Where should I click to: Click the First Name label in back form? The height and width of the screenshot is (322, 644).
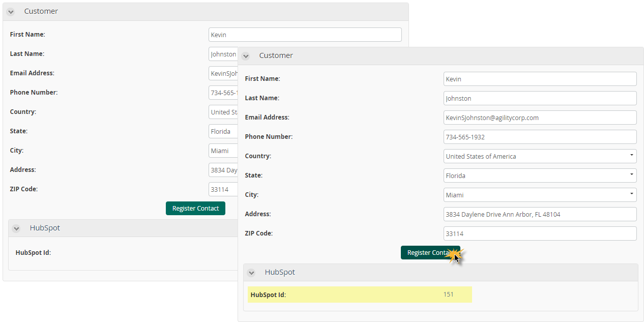27,35
